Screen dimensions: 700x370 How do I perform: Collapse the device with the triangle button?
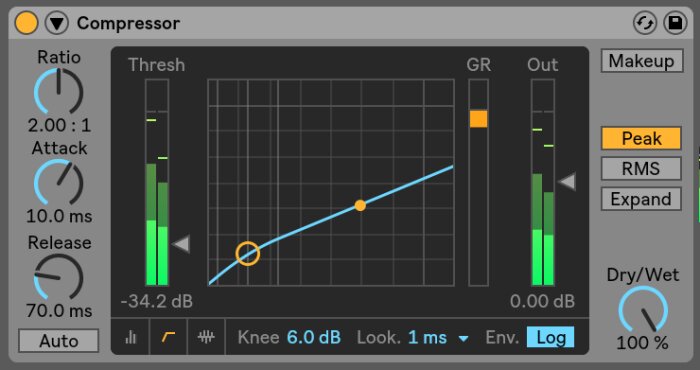click(x=57, y=23)
